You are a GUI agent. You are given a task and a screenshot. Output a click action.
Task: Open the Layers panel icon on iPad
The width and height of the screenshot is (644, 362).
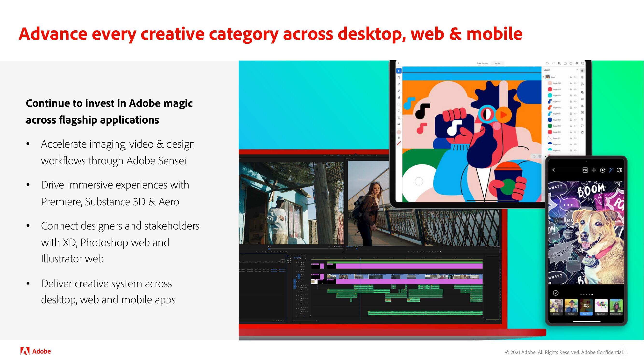click(582, 71)
